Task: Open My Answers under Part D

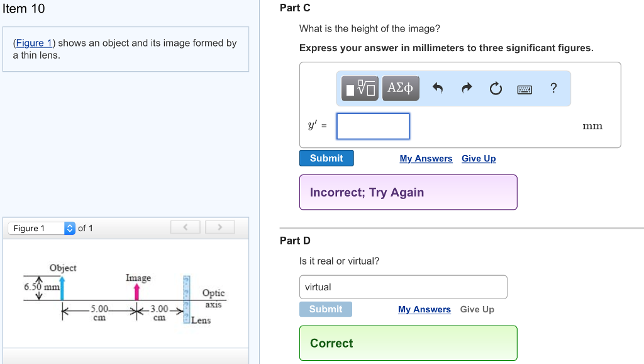Action: click(x=424, y=309)
